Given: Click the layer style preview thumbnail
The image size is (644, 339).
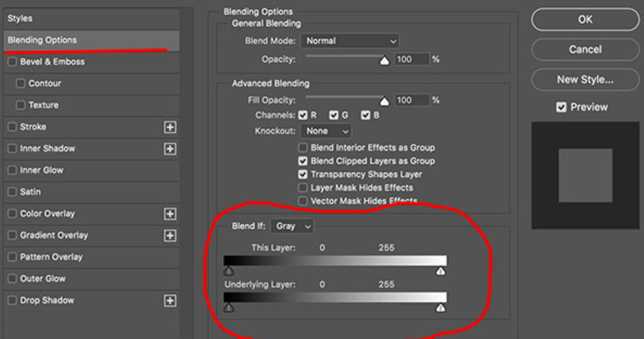Looking at the screenshot, I should click(x=585, y=175).
